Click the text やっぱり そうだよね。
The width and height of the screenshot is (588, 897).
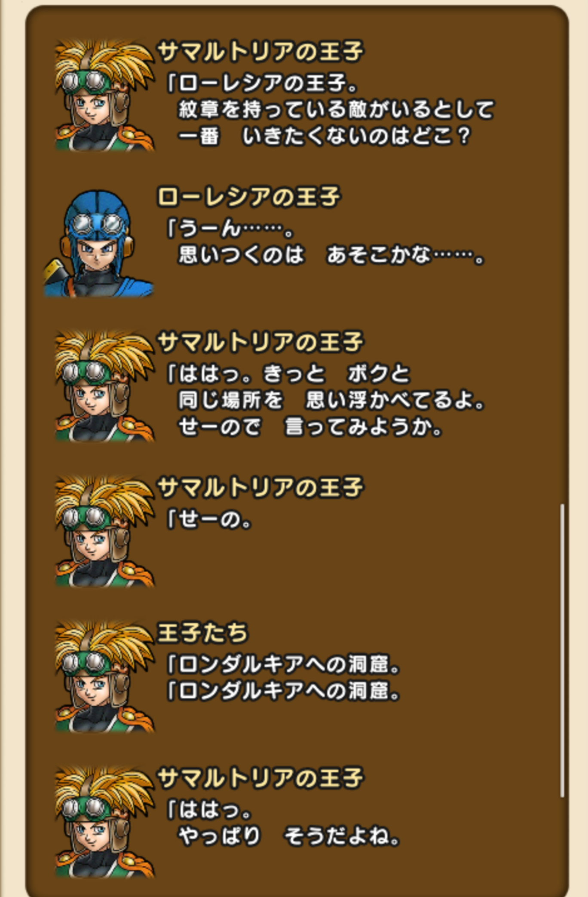289,836
